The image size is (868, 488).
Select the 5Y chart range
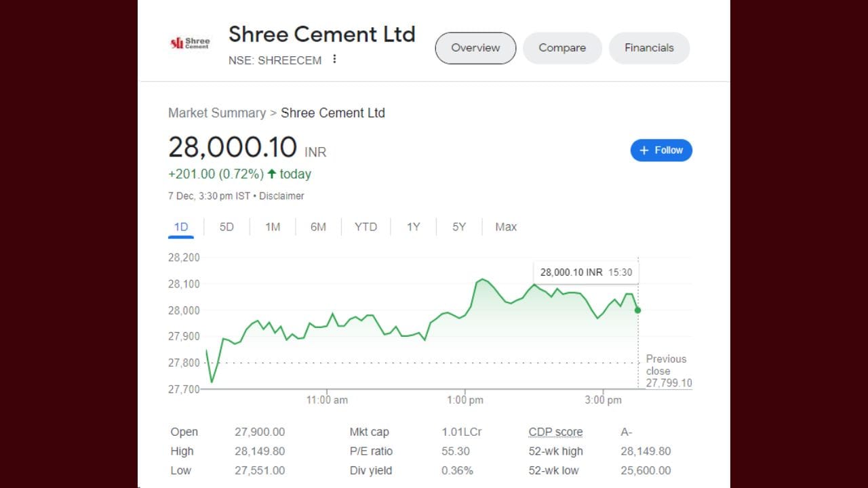pyautogui.click(x=459, y=227)
